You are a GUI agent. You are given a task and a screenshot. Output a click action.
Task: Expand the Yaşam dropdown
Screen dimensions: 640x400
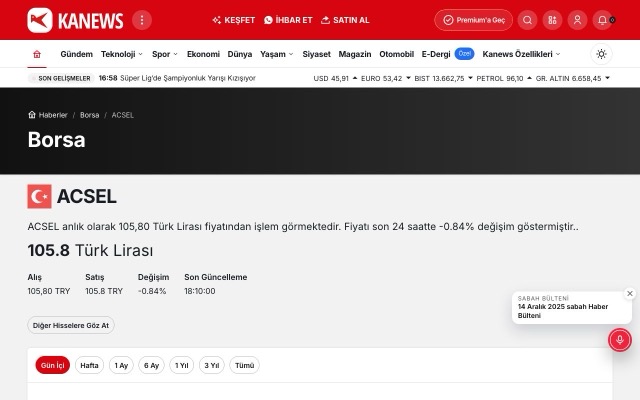pos(277,54)
